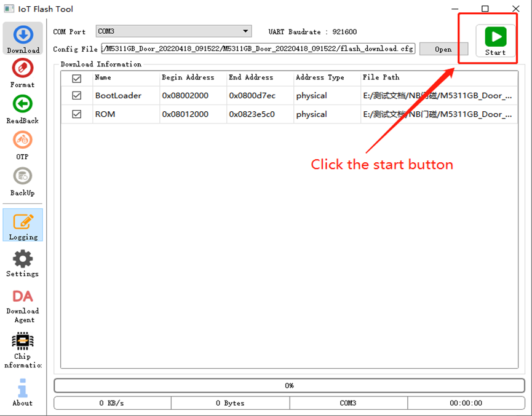
Task: Click the 0 Bytes status field
Action: point(230,403)
